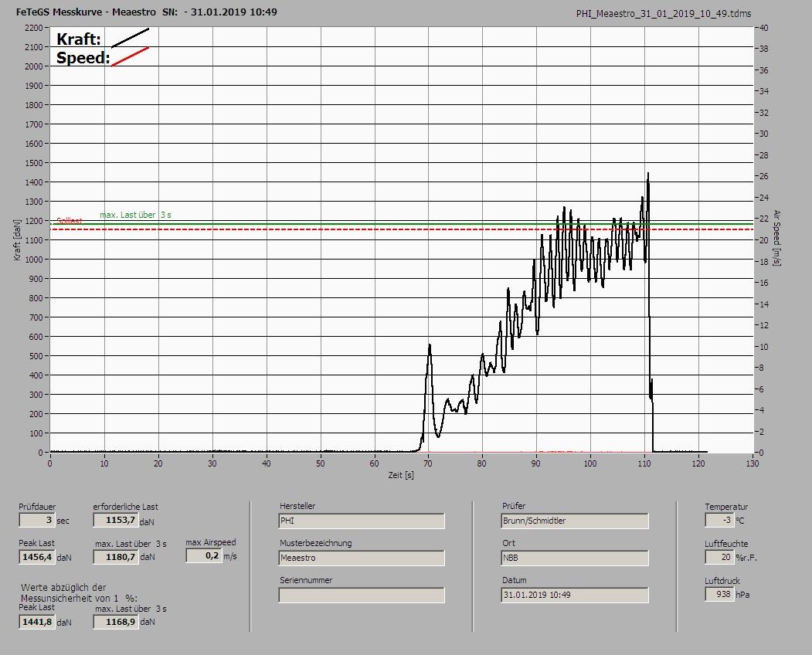
Task: Click the Speed: legend label
Action: [83, 57]
